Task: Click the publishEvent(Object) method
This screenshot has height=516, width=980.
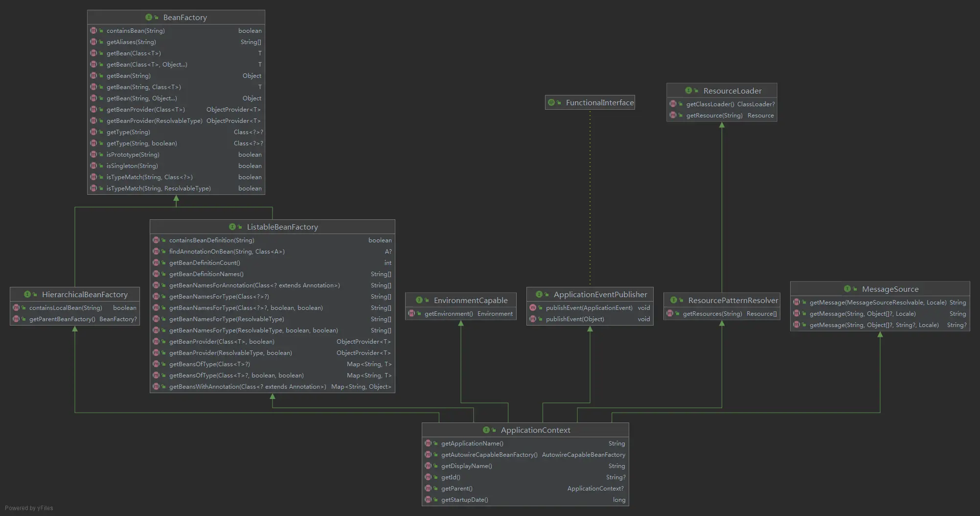Action: click(x=575, y=319)
